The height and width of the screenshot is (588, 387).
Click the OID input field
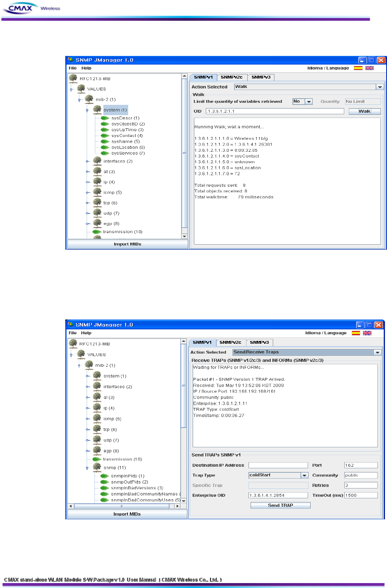point(275,111)
